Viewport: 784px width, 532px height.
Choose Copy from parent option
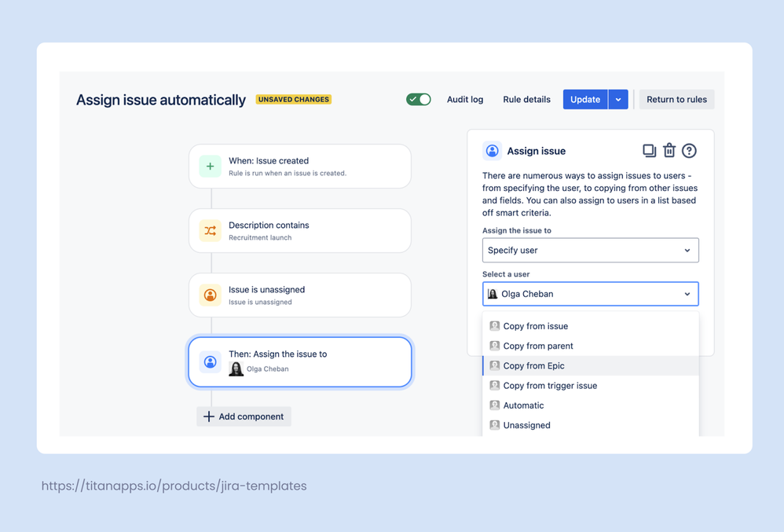tap(591, 346)
